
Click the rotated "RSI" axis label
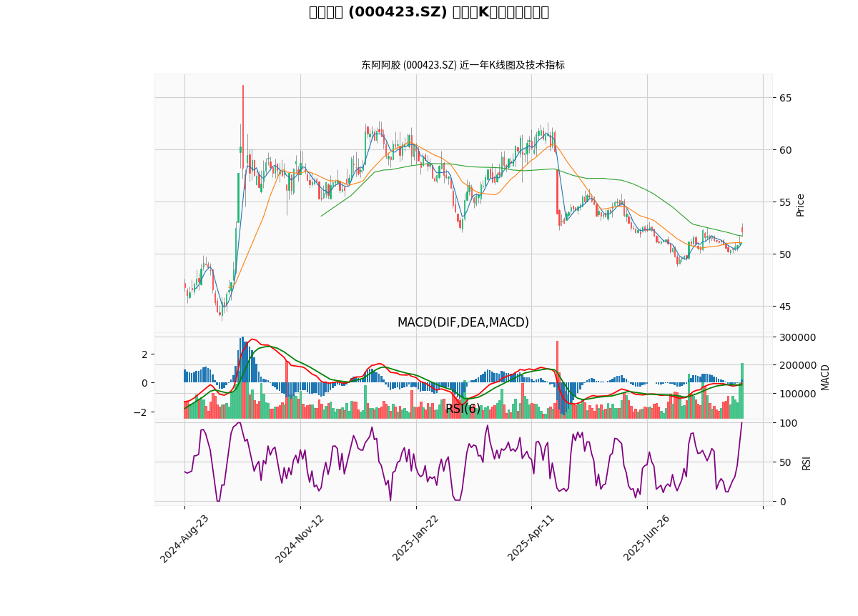pyautogui.click(x=807, y=462)
